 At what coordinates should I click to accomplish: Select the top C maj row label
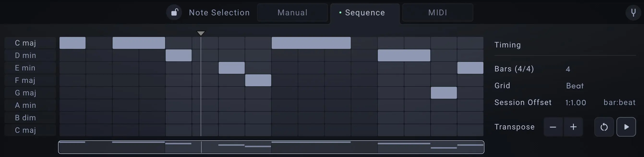[30, 43]
